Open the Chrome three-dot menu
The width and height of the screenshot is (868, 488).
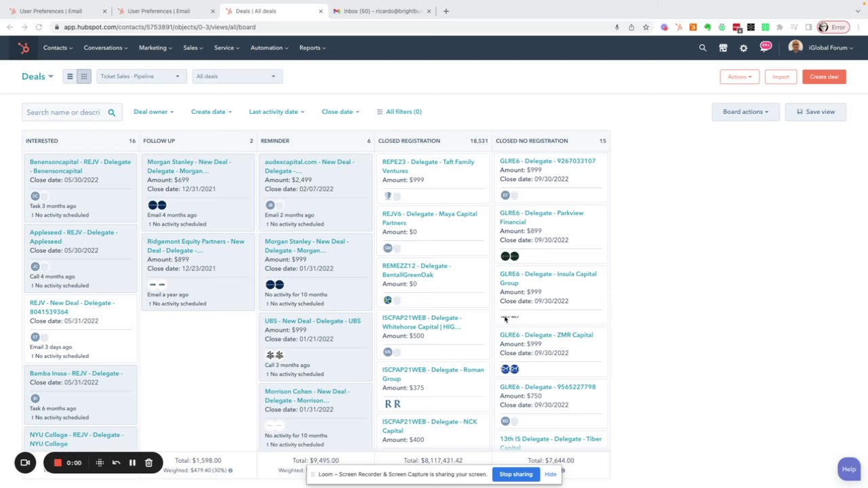[859, 27]
